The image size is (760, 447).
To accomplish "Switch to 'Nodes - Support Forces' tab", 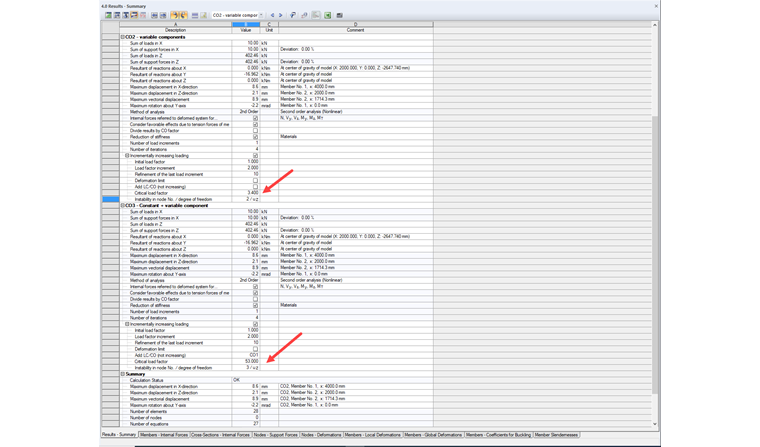I will point(275,435).
